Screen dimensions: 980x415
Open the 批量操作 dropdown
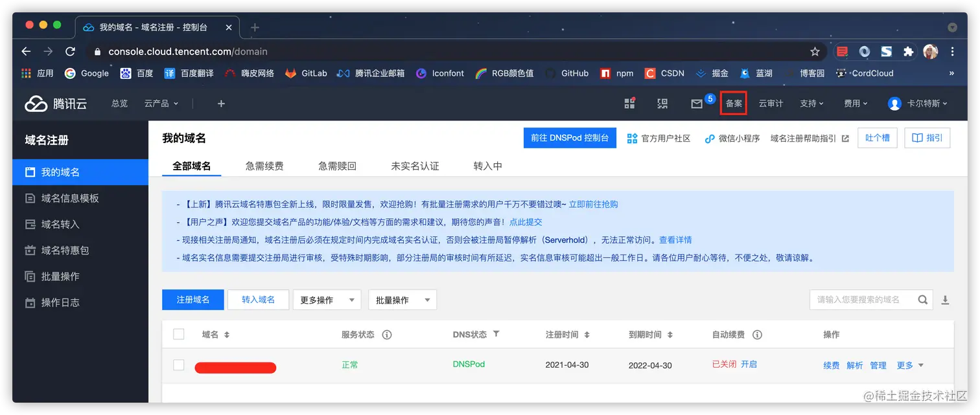(x=402, y=300)
